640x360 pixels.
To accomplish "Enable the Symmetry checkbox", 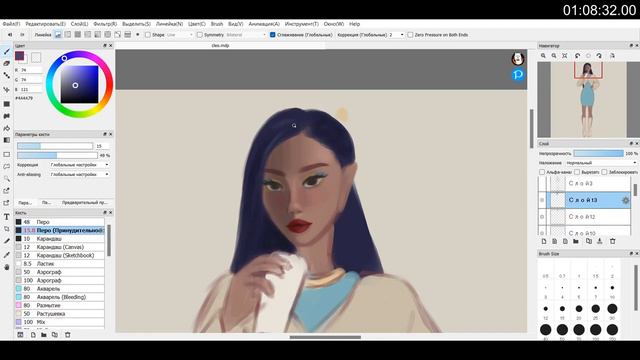I will pos(200,35).
